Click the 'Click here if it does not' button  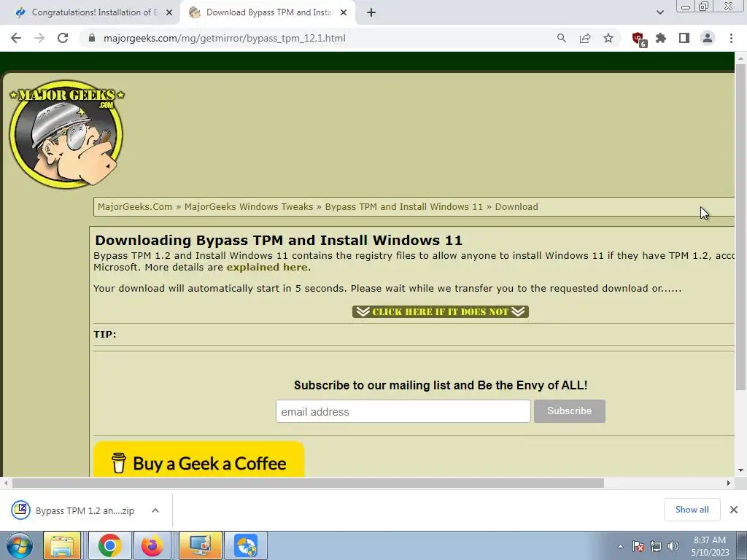coord(440,311)
